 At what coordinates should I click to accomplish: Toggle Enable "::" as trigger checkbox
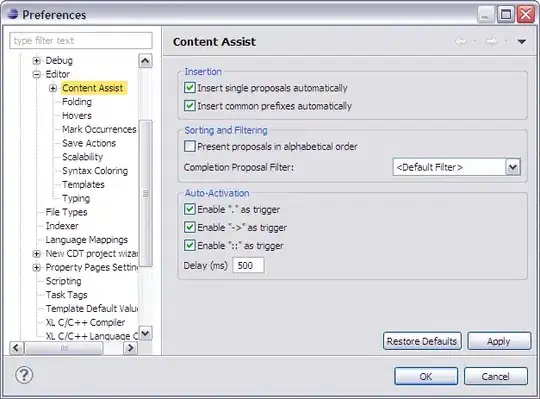(189, 245)
